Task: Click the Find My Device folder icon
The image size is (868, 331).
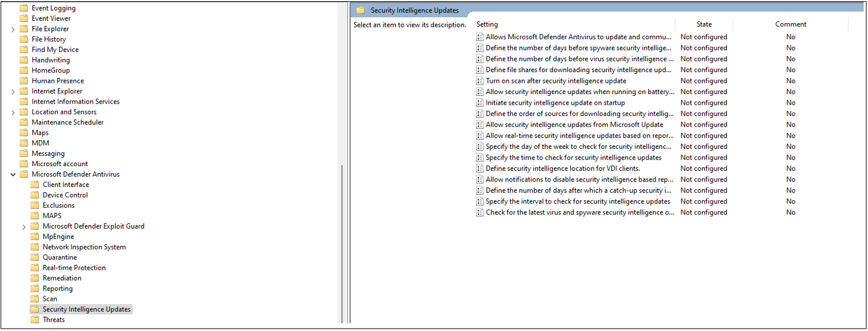Action: 24,49
